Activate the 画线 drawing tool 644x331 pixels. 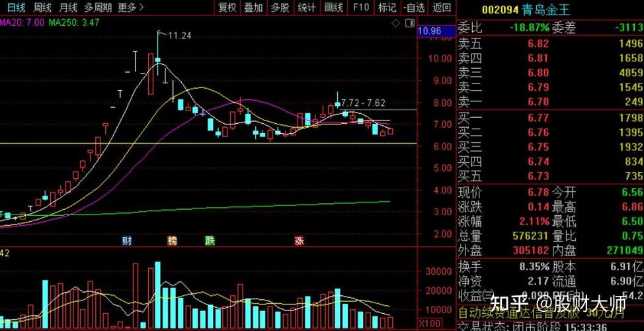333,7
